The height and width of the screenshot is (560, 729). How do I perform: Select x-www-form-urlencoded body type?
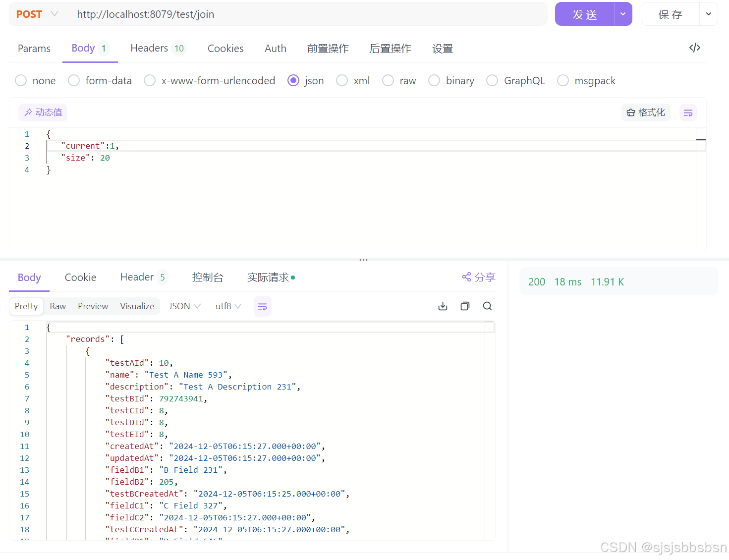[209, 81]
